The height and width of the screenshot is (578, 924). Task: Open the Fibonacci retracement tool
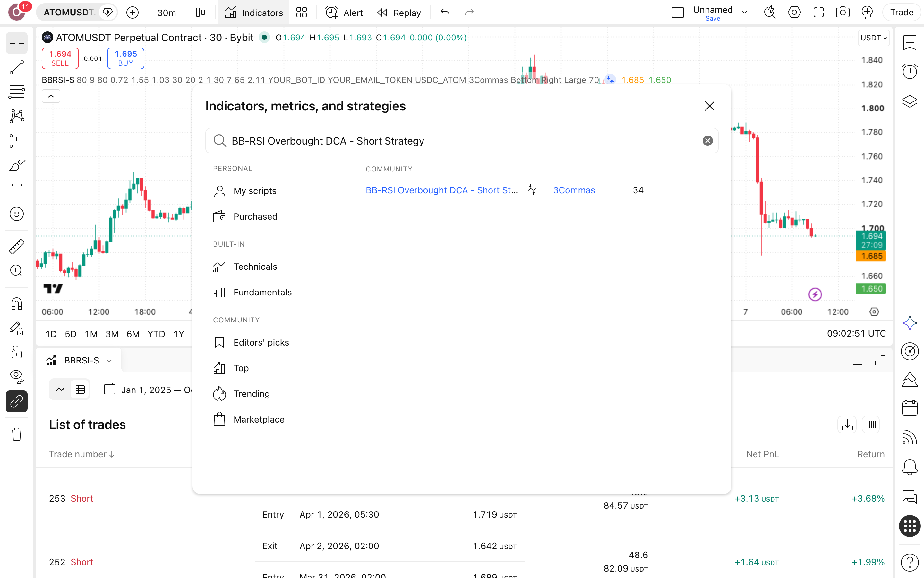tap(16, 92)
